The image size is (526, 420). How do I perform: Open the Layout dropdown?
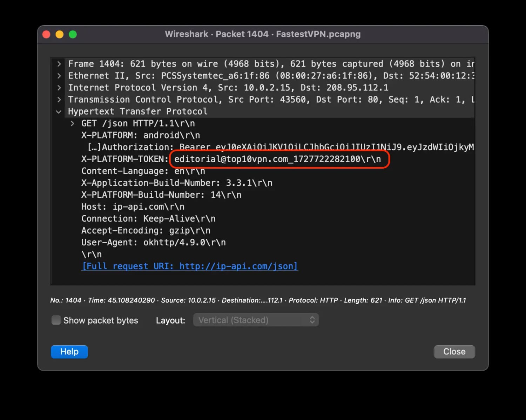[256, 320]
